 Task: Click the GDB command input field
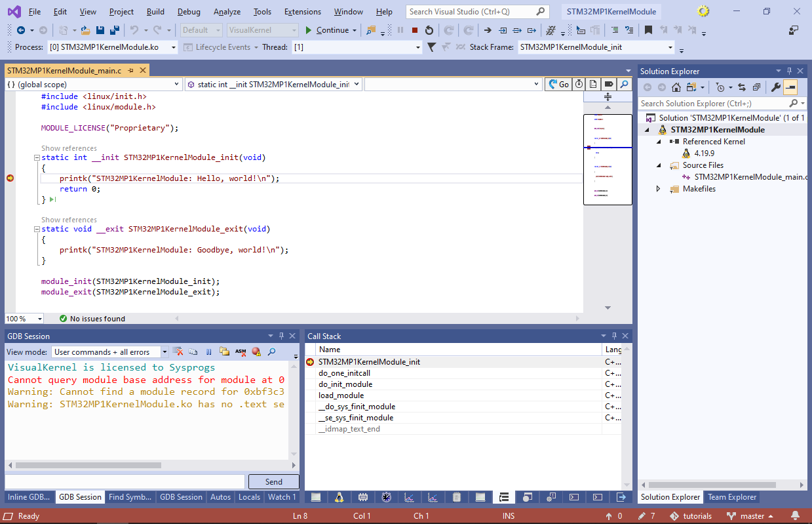click(125, 481)
